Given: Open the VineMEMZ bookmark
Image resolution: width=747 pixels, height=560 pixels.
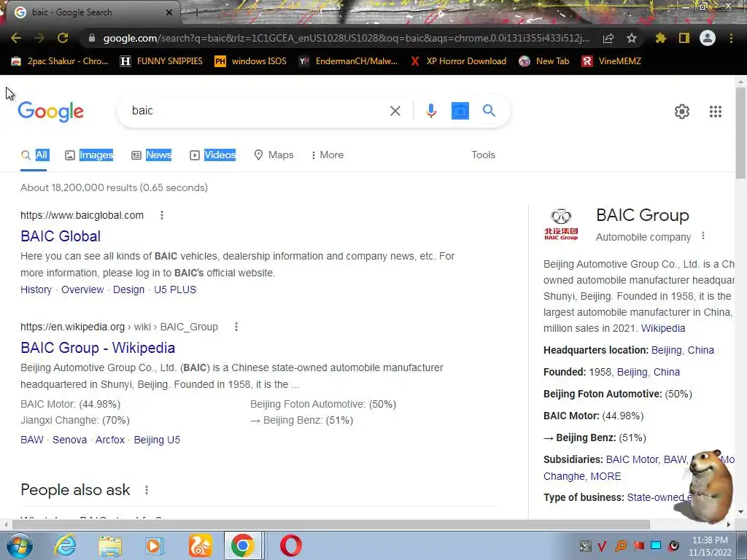Looking at the screenshot, I should (612, 61).
